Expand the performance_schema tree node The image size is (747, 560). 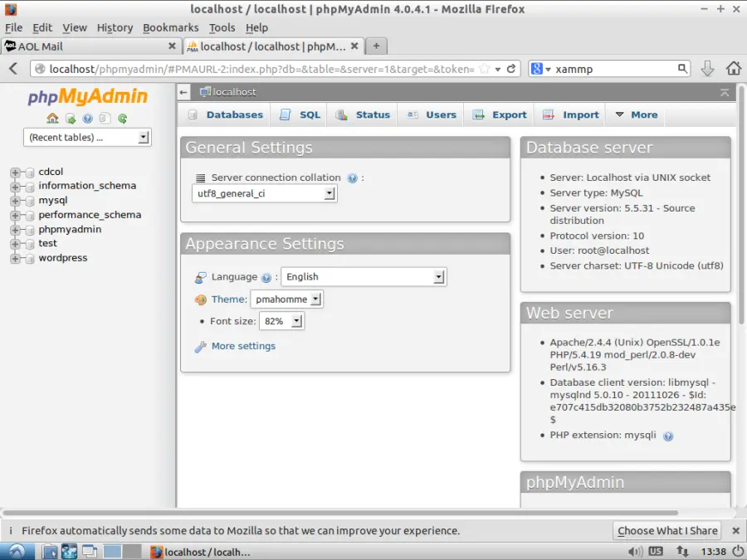tap(15, 216)
